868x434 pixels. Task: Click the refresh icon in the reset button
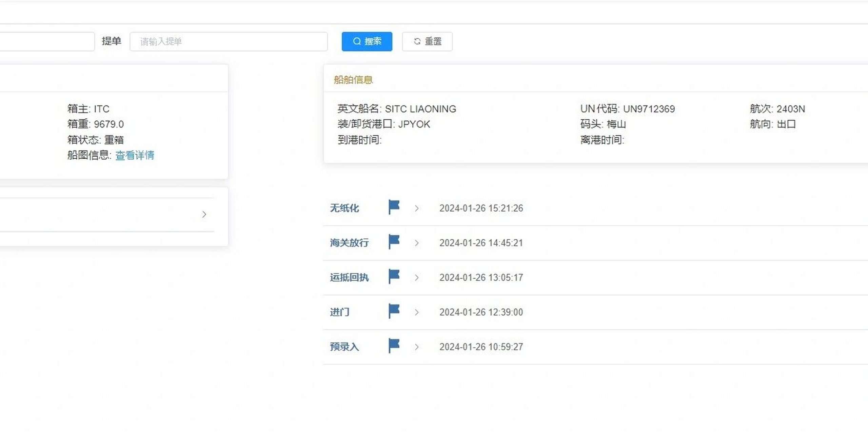(417, 41)
